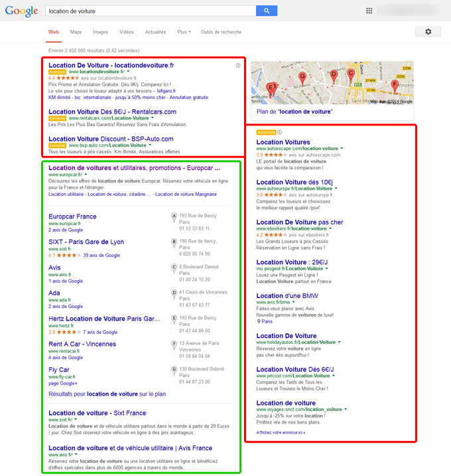Screen dimensions: 451x476
Task: Click map pin E on the map
Action: 270,89
